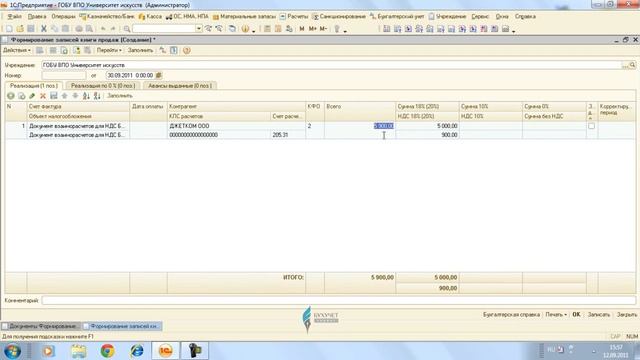Click the Add row green plus icon
Viewport: 640px width, 360px height.
coord(11,96)
